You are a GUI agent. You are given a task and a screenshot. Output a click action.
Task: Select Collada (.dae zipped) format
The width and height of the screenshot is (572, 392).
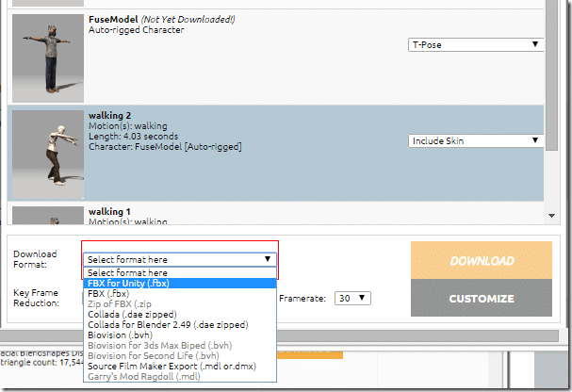[x=179, y=314]
